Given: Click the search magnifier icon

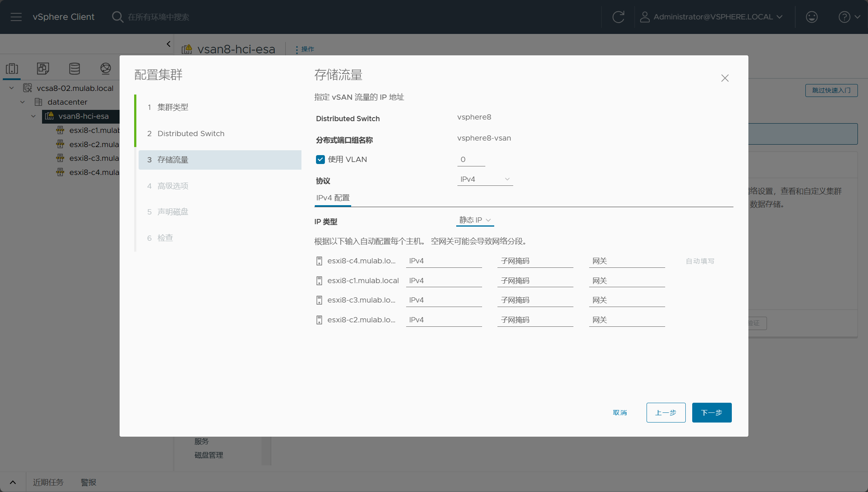Looking at the screenshot, I should [118, 17].
